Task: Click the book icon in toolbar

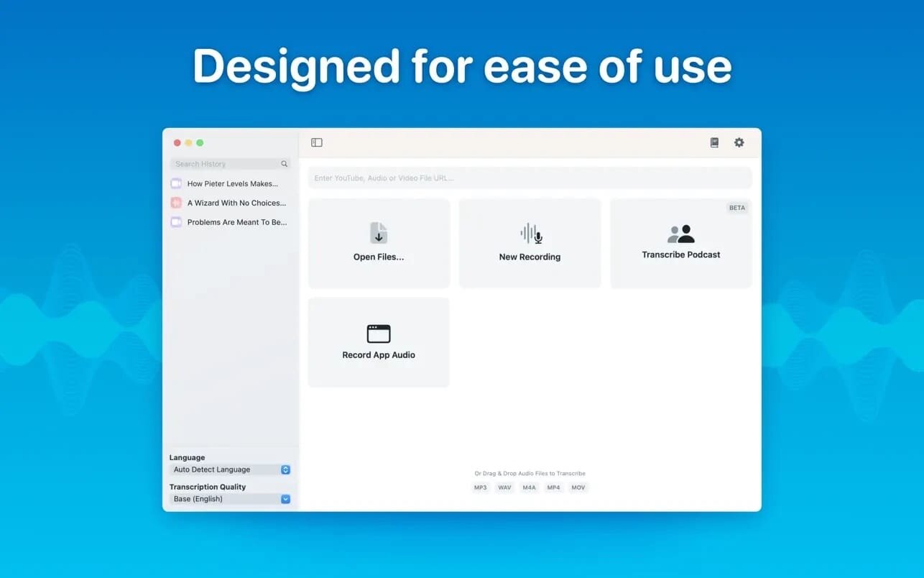Action: [x=714, y=142]
